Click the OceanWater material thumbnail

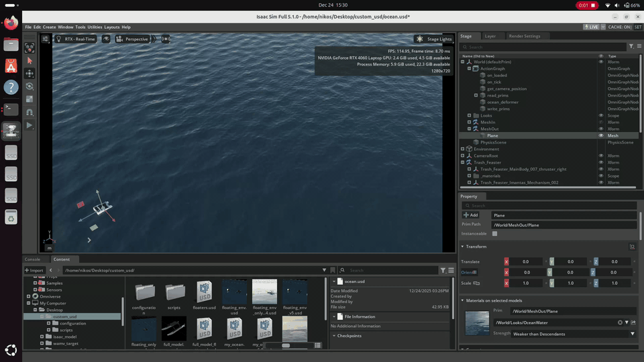coord(477,323)
